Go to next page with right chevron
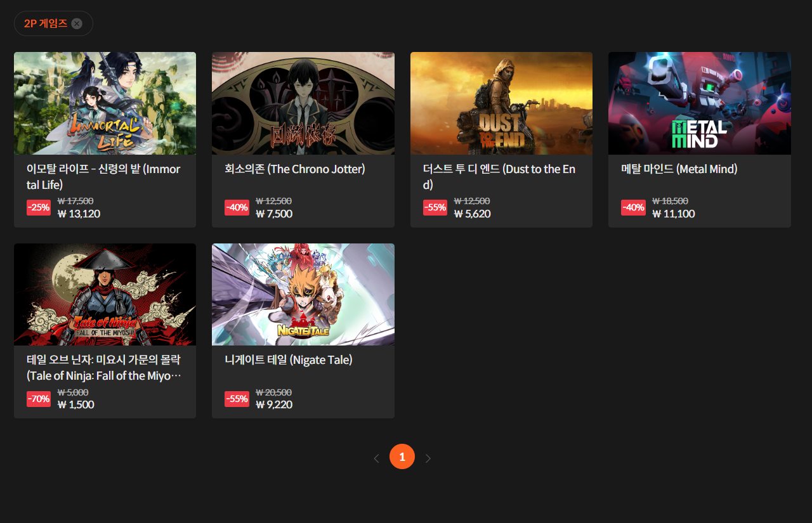The height and width of the screenshot is (523, 812). [428, 458]
